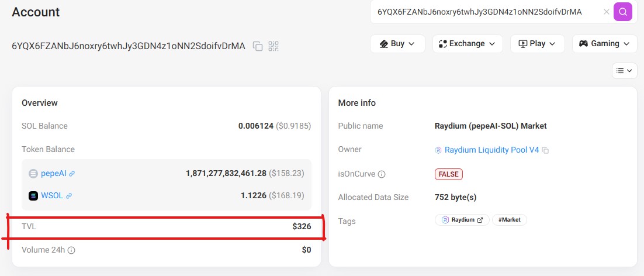Click the FALSE isOnCurve badge
This screenshot has height=276, width=644.
point(448,174)
